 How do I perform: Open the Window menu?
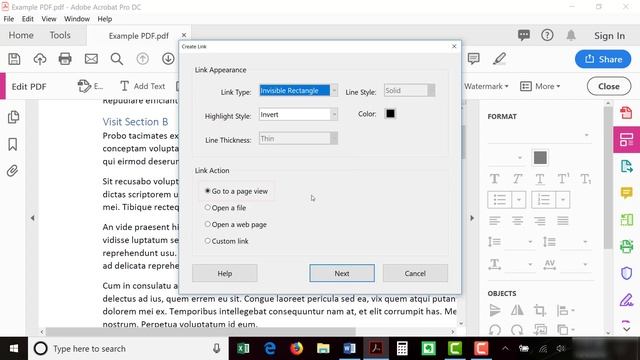pos(77,19)
